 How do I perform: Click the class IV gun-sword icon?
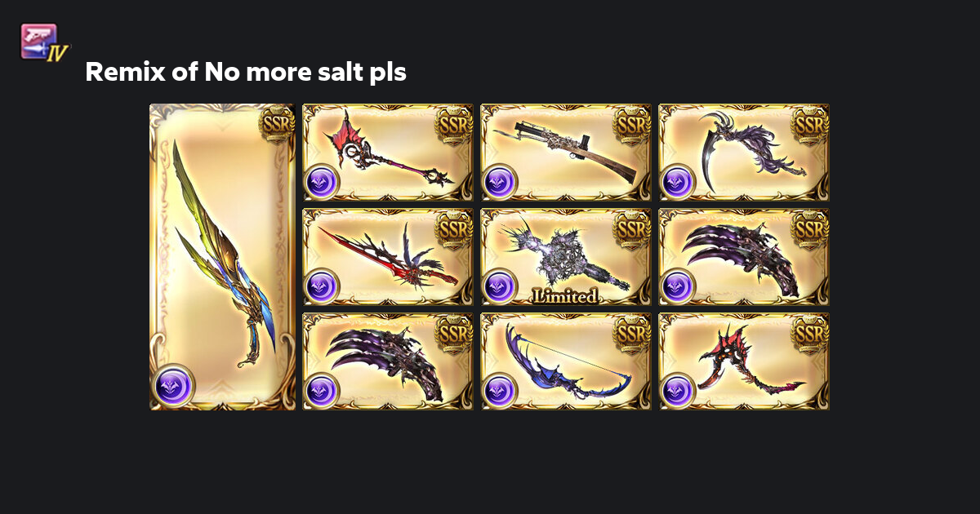point(44,43)
